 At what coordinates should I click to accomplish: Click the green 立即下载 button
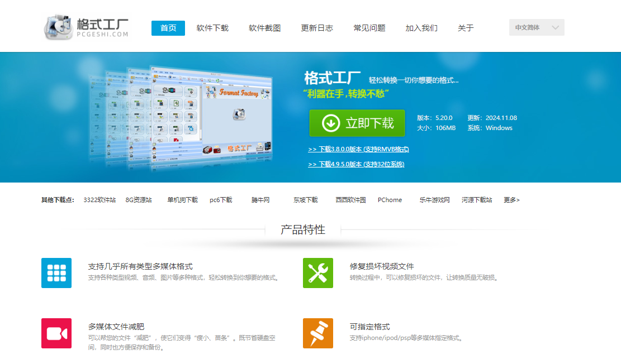tap(357, 123)
